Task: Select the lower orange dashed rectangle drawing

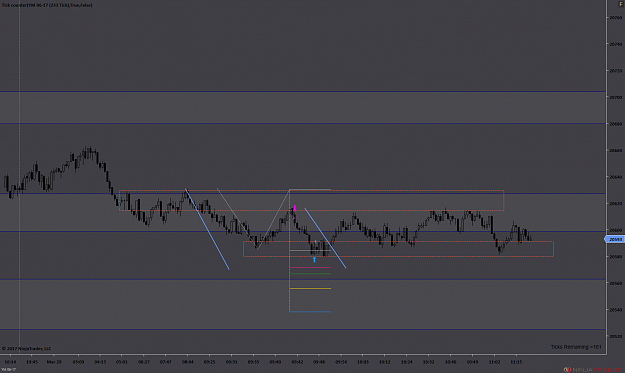Action: [398, 249]
